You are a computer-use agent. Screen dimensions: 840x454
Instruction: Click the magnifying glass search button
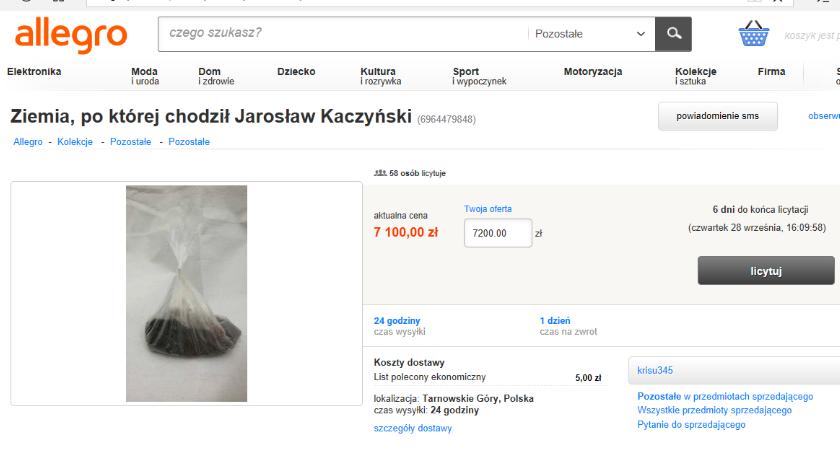tap(673, 34)
